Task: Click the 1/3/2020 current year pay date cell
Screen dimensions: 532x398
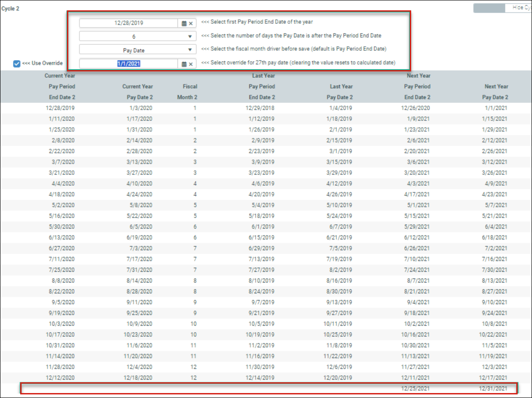Action: click(141, 108)
